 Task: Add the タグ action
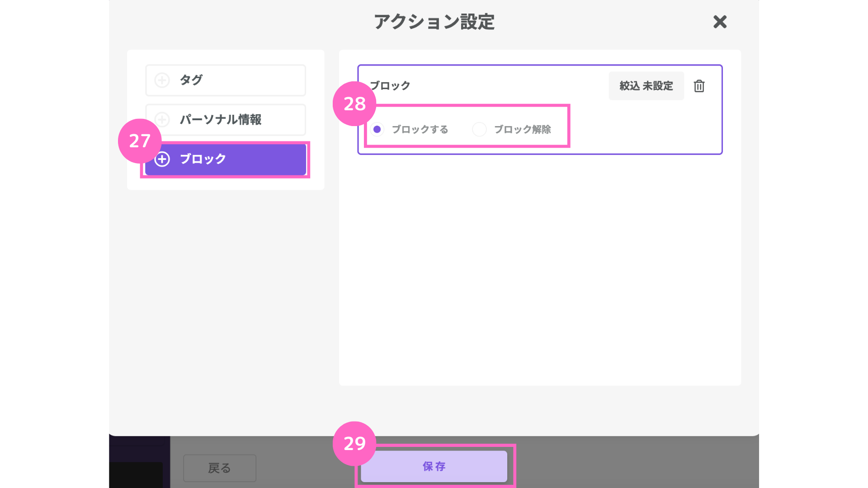pos(226,80)
